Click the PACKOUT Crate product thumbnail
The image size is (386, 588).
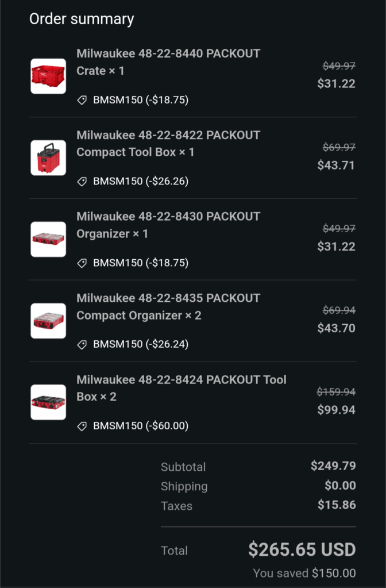point(48,76)
